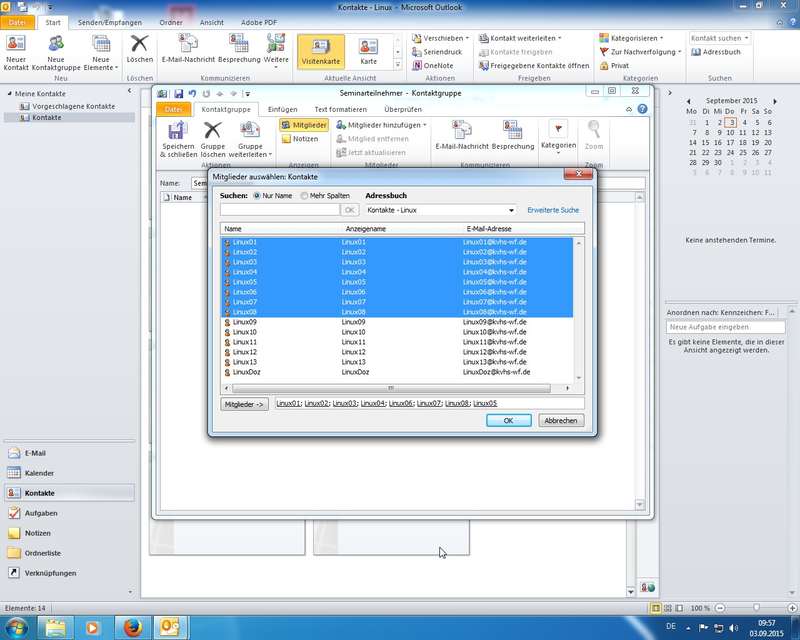Viewport: 800px width, 640px height.
Task: Select Linux10 in the contact list
Action: click(245, 332)
